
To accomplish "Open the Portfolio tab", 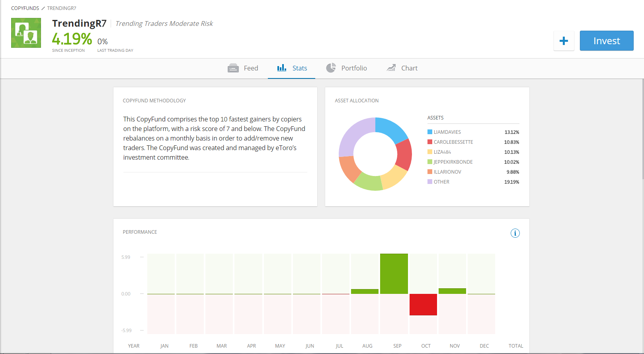I will 347,68.
